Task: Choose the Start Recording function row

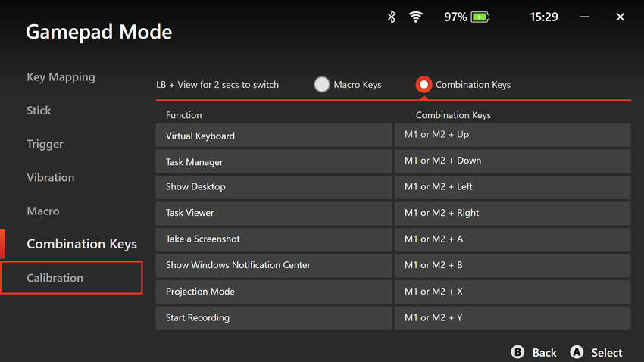Action: (x=274, y=318)
